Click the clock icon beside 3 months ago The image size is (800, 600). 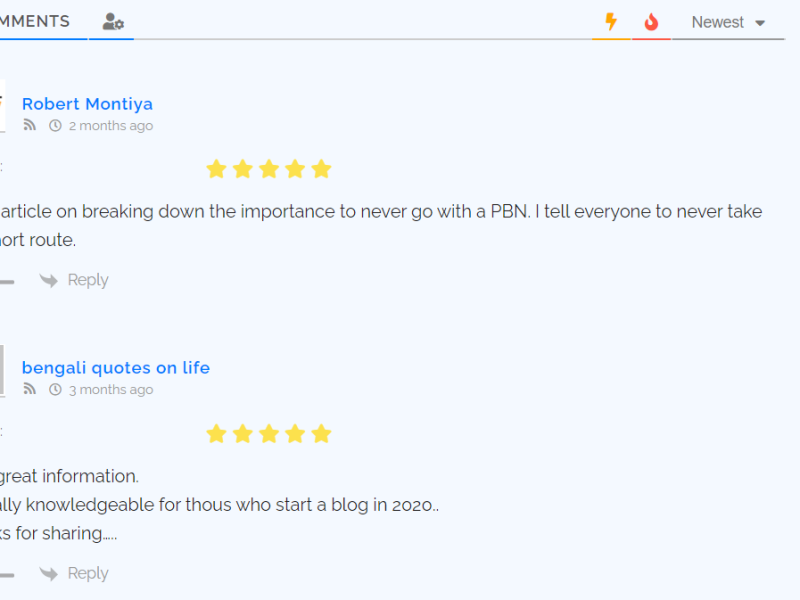click(55, 390)
